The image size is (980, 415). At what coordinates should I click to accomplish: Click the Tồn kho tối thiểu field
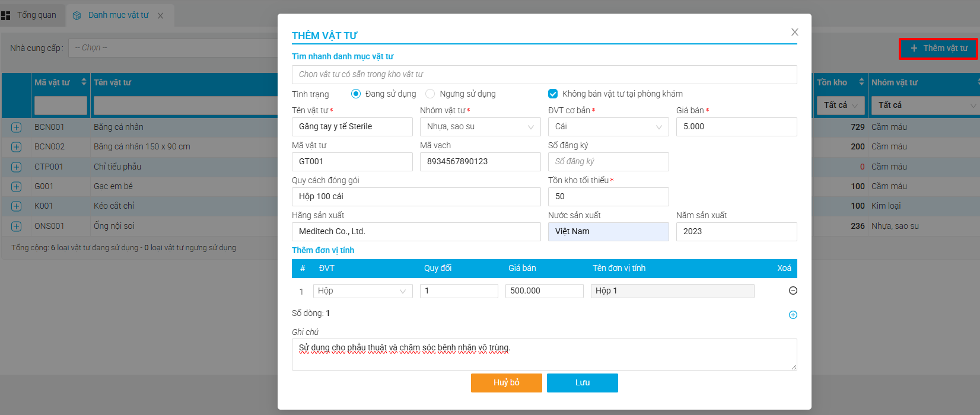click(x=609, y=197)
